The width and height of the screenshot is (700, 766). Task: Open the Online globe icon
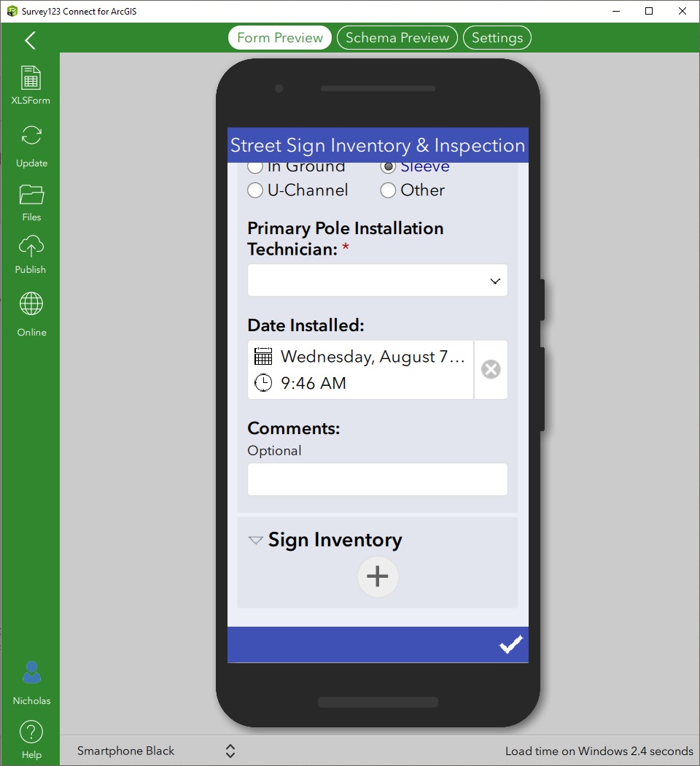point(31,304)
